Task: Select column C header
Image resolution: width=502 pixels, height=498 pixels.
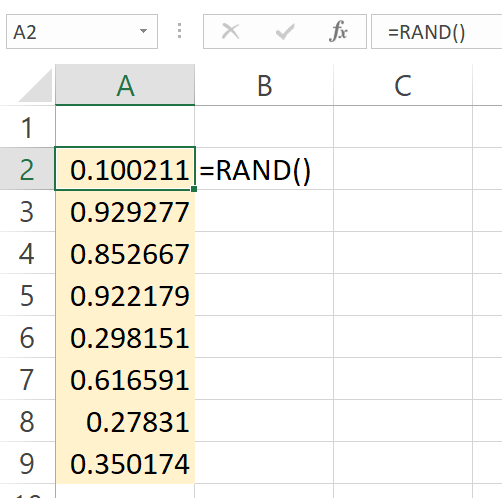Action: 403,85
